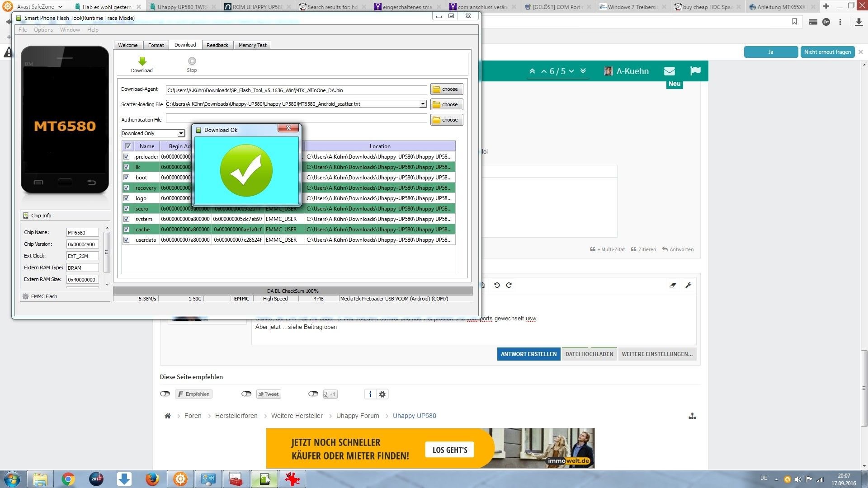Open the Uhappy Forum breadcrumb link
The image size is (868, 488).
(x=358, y=416)
